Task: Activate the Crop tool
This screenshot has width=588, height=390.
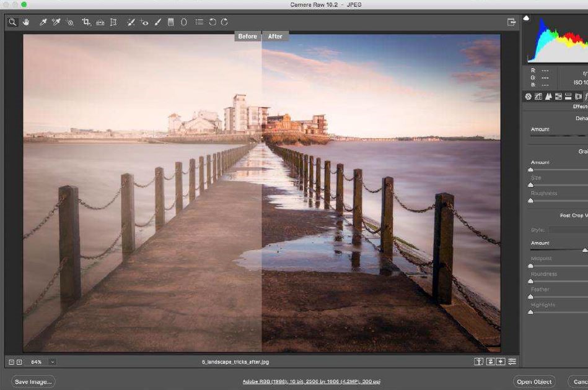Action: [x=86, y=22]
